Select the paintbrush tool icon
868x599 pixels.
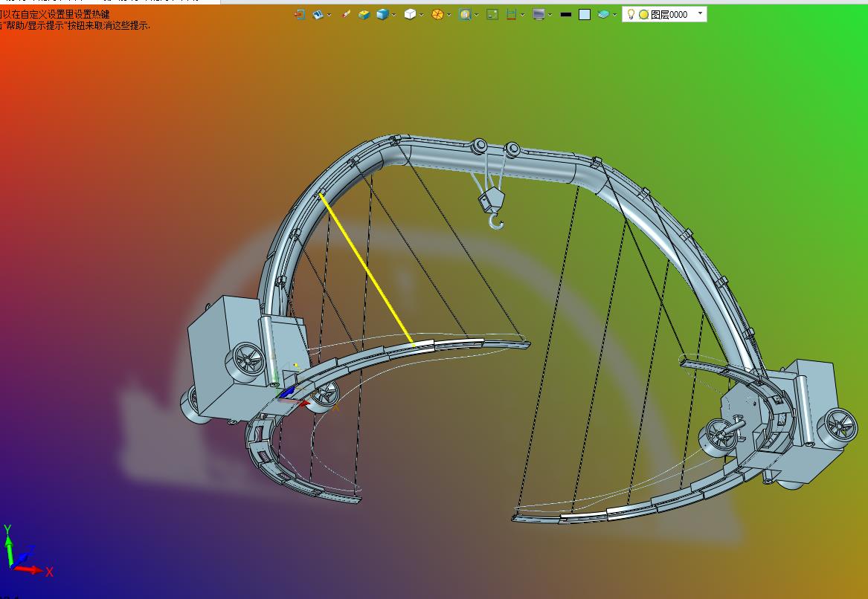(346, 14)
